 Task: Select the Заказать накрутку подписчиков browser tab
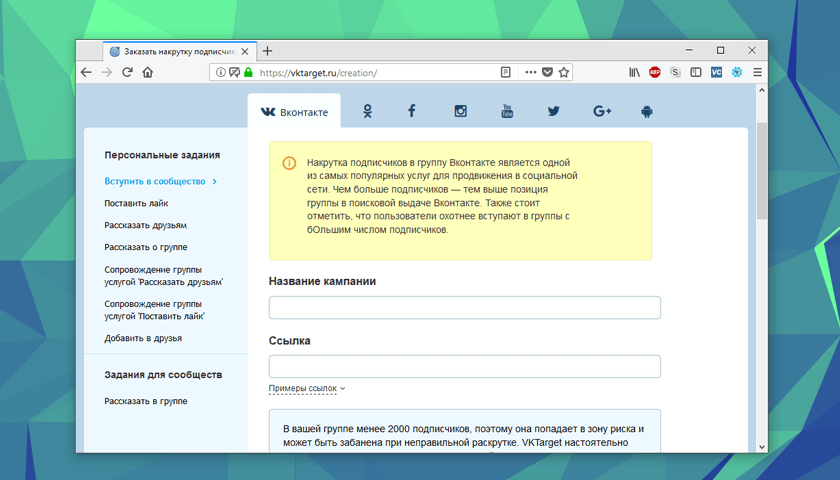(179, 51)
